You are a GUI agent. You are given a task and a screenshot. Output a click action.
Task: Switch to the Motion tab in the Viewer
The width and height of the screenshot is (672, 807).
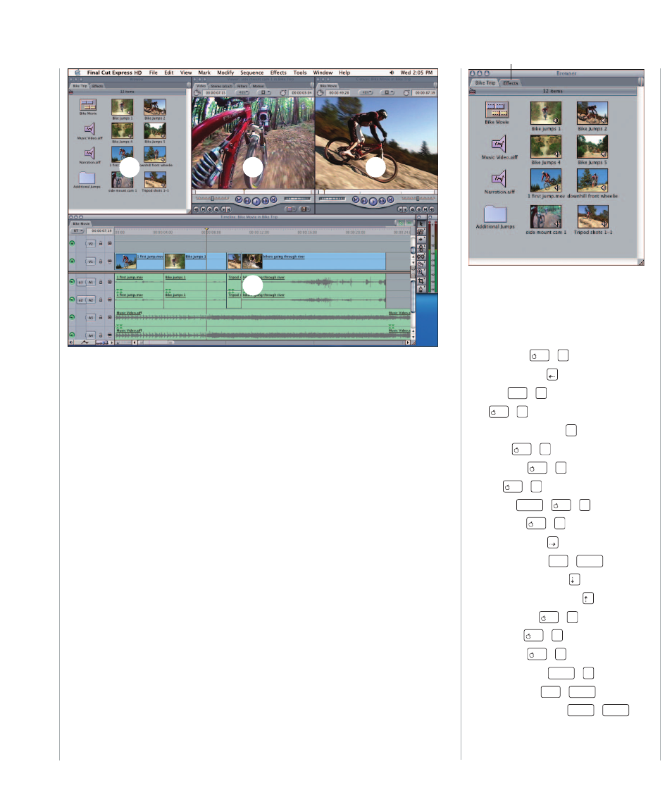[x=259, y=86]
